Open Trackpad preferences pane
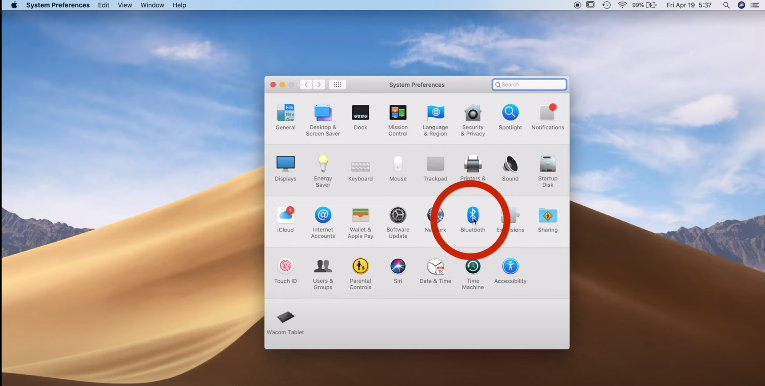This screenshot has height=386, width=765. 435,168
